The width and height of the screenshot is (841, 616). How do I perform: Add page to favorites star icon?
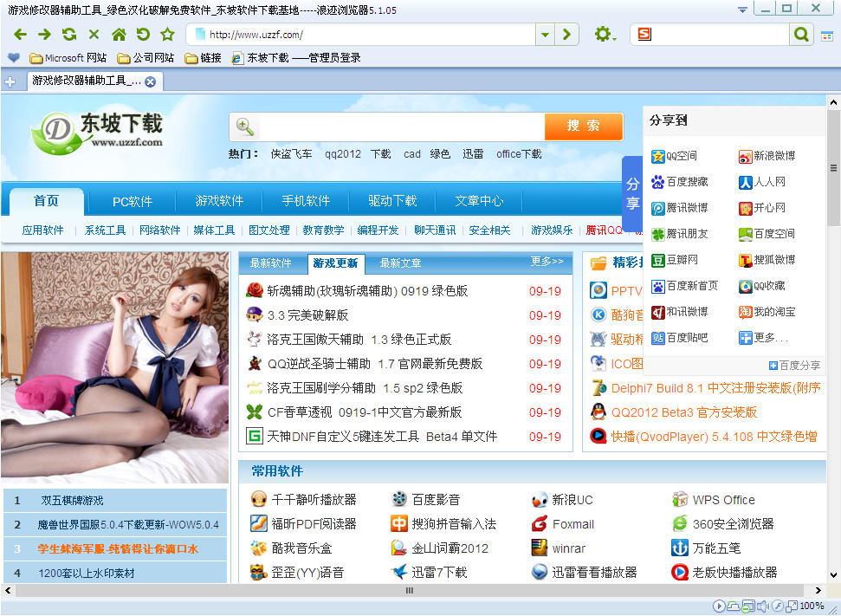[x=168, y=35]
